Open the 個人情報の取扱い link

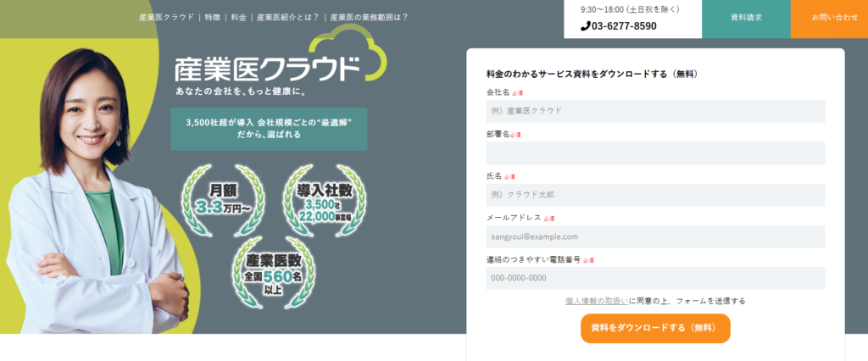pos(597,301)
